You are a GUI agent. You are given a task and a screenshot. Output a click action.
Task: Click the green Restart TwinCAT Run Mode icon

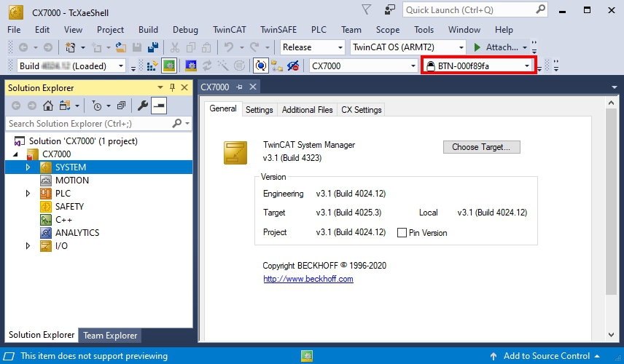pyautogui.click(x=169, y=66)
